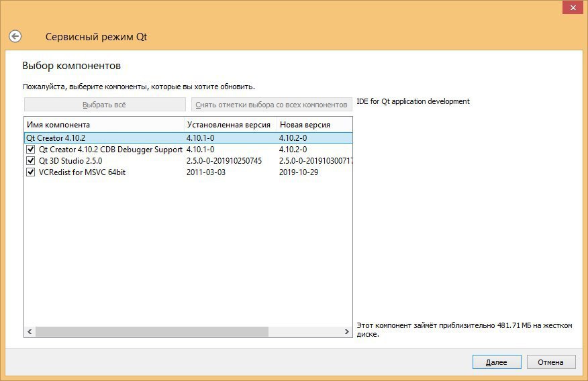588x381 pixels.
Task: Uncheck Qt Creator 4.10.2 CDB Debugger Support
Action: [x=31, y=150]
